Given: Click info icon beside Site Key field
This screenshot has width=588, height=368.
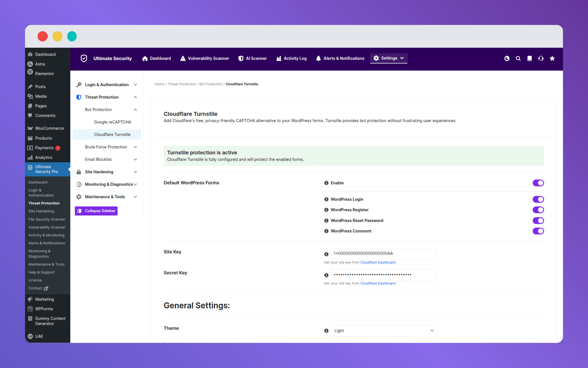Looking at the screenshot, I should pyautogui.click(x=326, y=254).
